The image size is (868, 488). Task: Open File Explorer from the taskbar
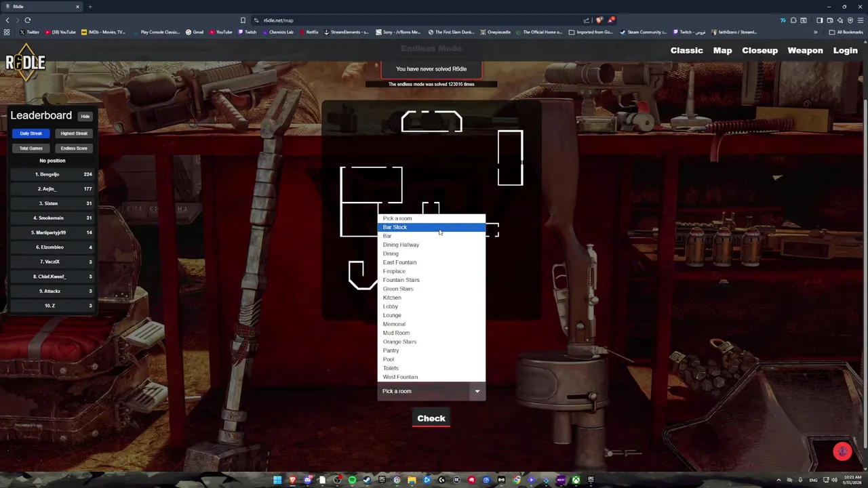412,480
